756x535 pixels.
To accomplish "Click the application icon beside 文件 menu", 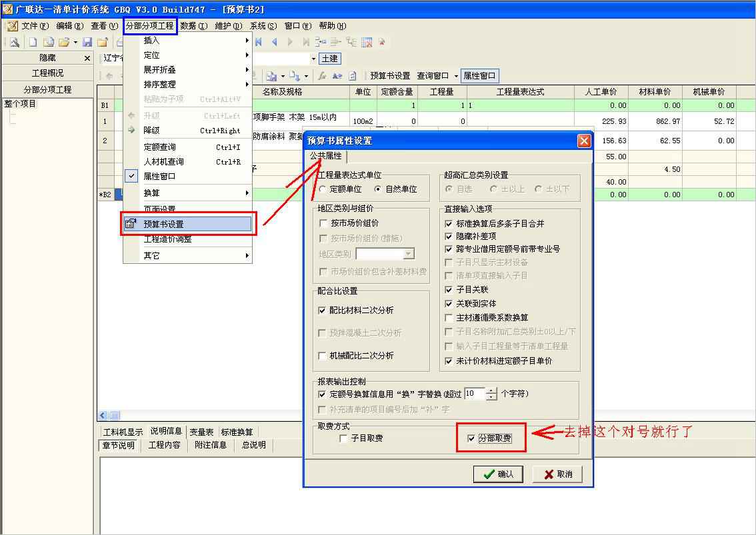I will click(12, 25).
